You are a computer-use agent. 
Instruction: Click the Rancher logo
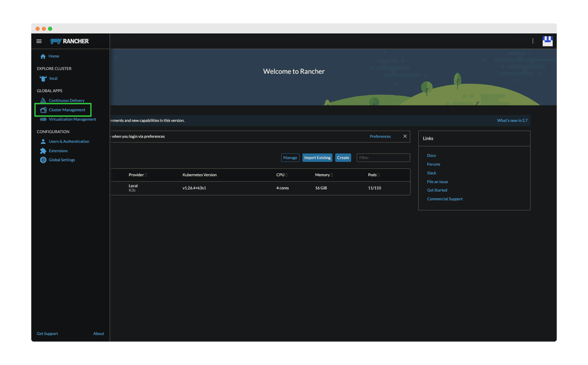tap(69, 41)
